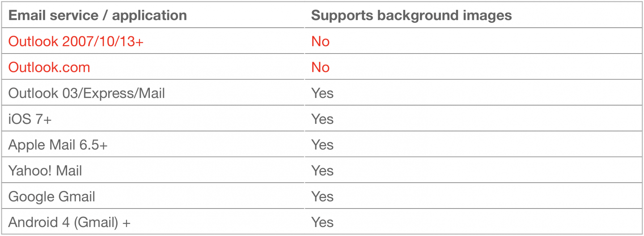
Task: Click 'Yes' beside Apple Mail 6.5+
Action: coord(322,145)
